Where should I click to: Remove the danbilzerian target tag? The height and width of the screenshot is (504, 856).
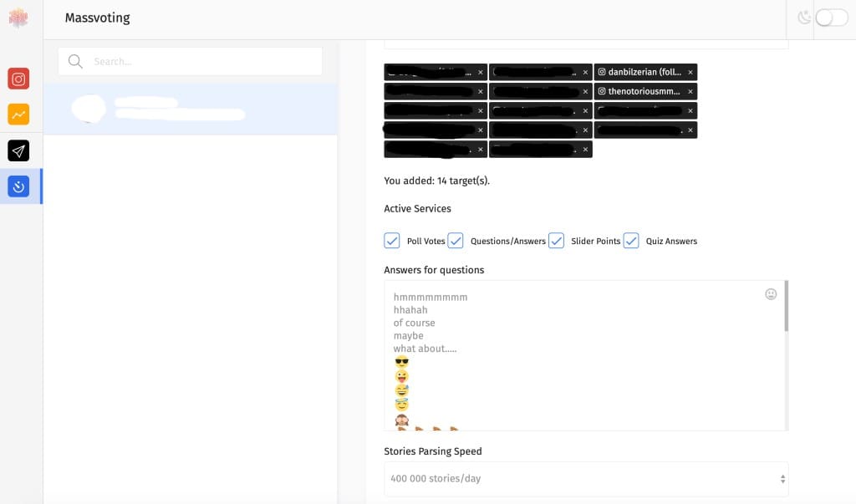click(x=690, y=72)
